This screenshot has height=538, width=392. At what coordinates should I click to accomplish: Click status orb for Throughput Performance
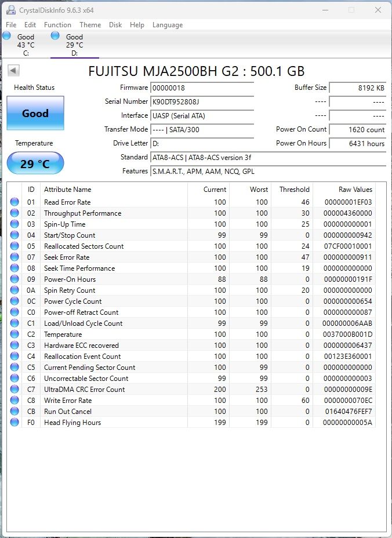tap(14, 213)
